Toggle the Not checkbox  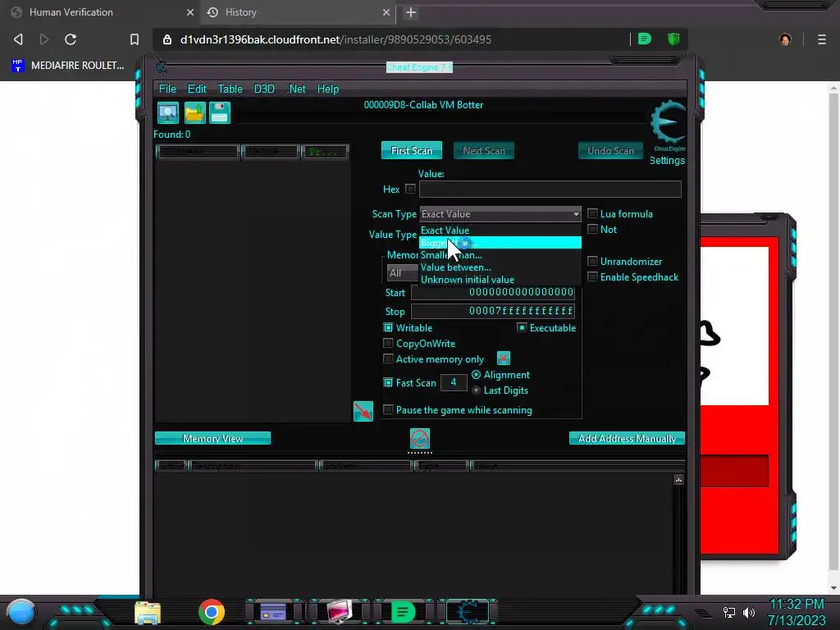coord(592,230)
